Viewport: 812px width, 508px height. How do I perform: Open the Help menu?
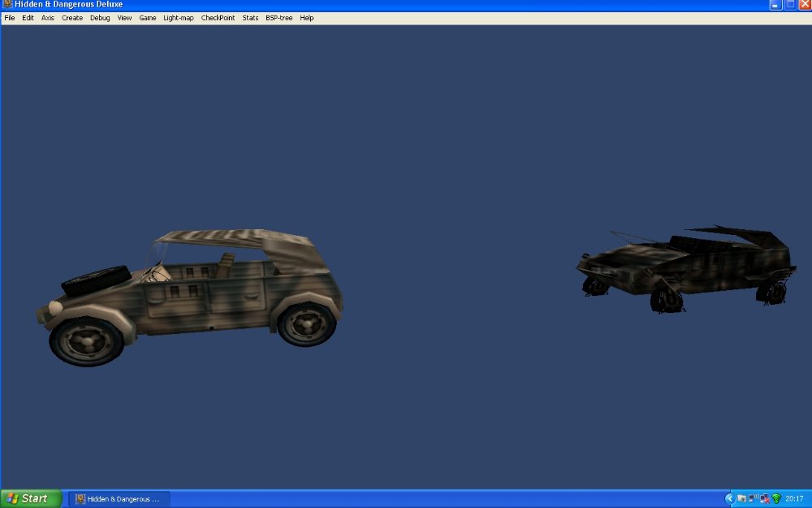point(306,17)
